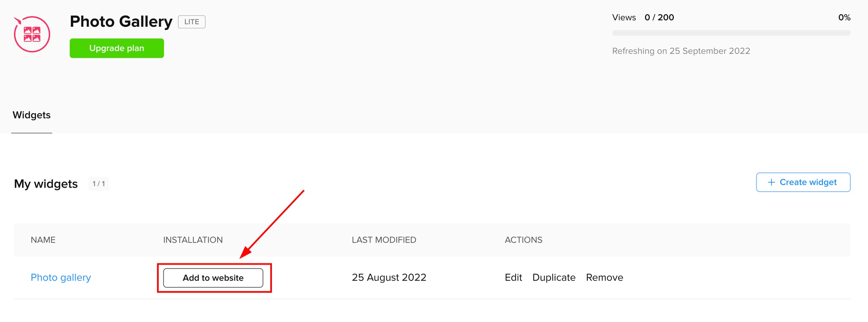The image size is (868, 322).
Task: Click the refreshing date notice text
Action: tap(681, 51)
